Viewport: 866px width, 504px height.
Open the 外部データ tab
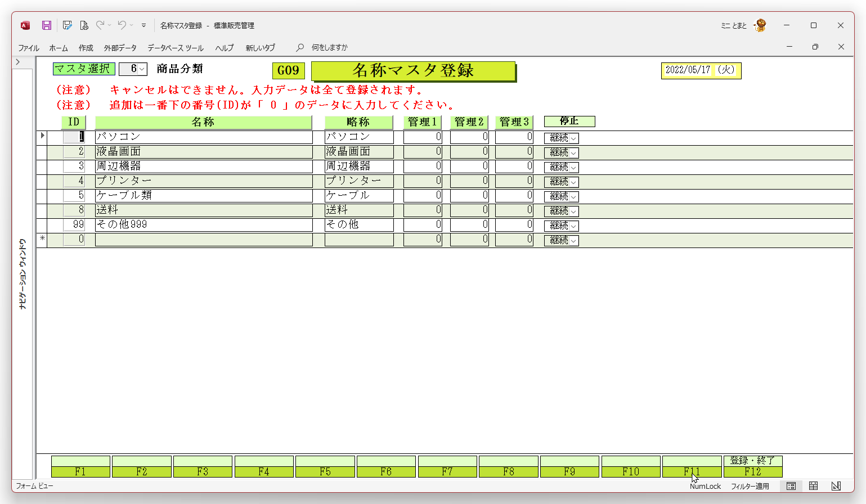[120, 48]
